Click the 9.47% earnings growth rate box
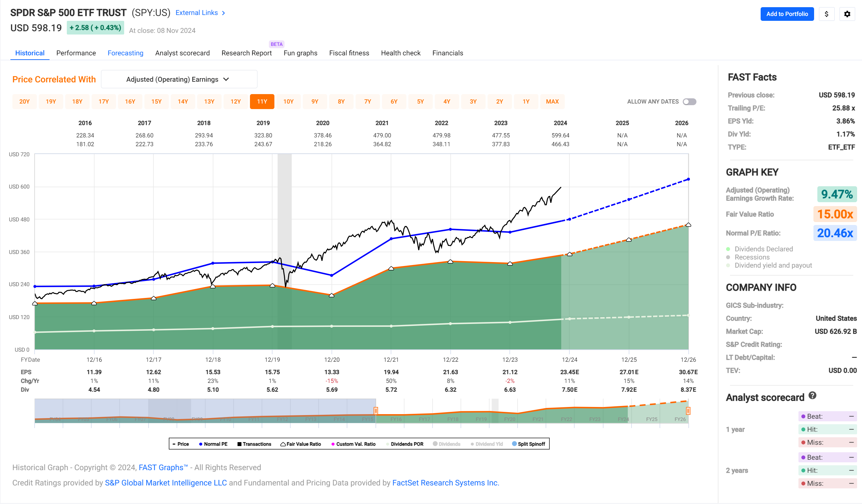862x504 pixels. [x=837, y=194]
